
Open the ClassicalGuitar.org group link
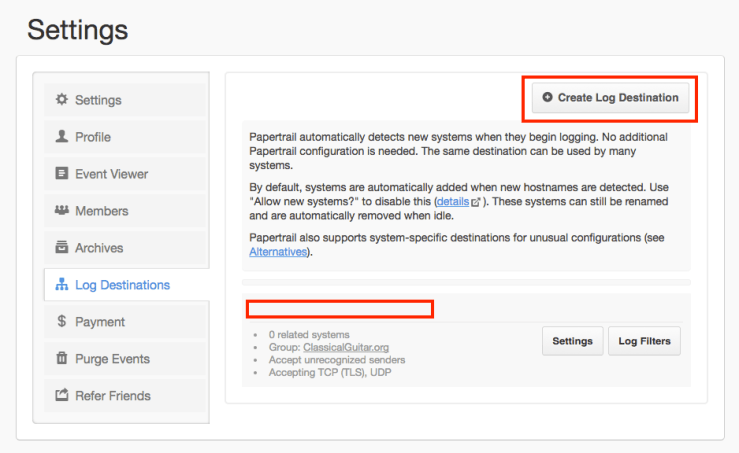click(x=347, y=347)
